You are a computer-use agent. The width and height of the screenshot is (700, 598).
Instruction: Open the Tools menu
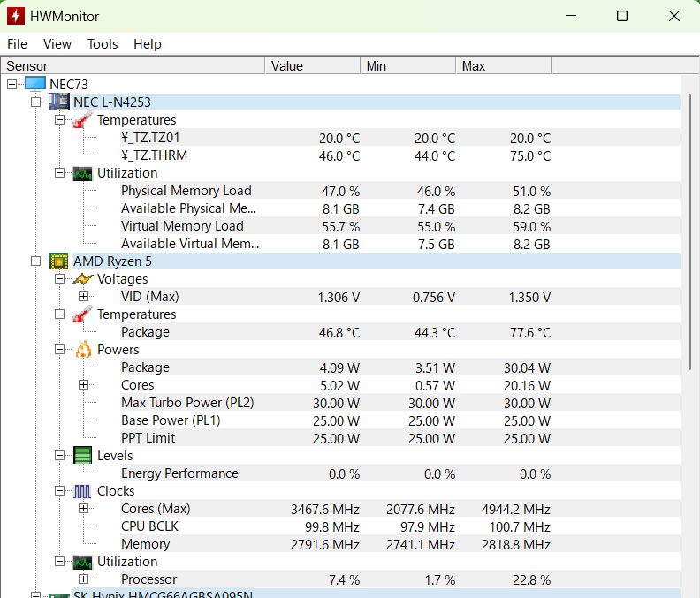click(x=103, y=44)
